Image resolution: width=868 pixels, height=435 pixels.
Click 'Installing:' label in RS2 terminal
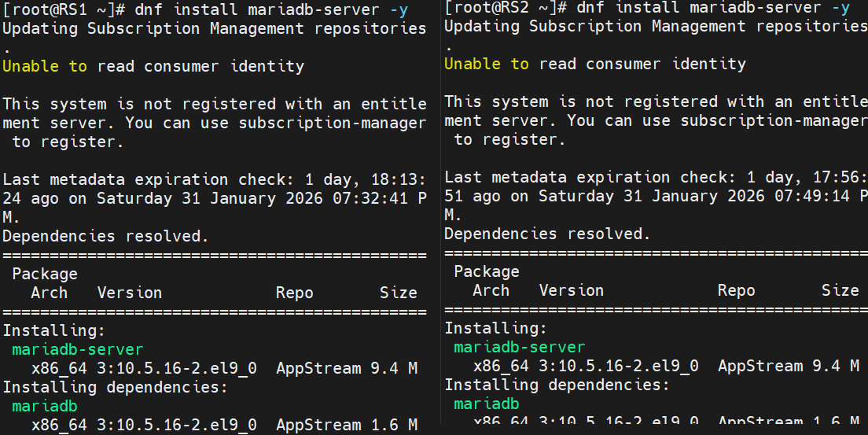point(496,327)
